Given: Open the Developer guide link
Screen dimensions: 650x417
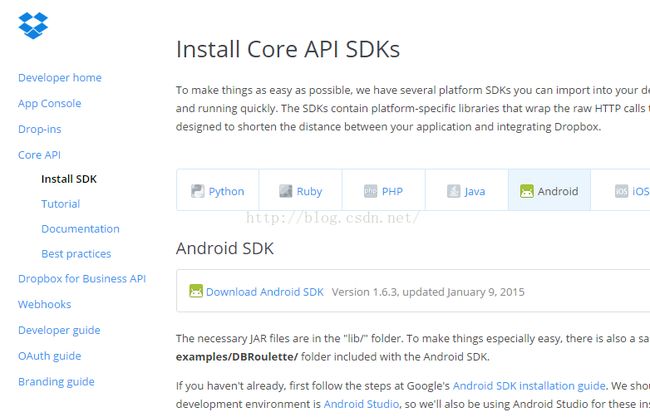Looking at the screenshot, I should (59, 330).
